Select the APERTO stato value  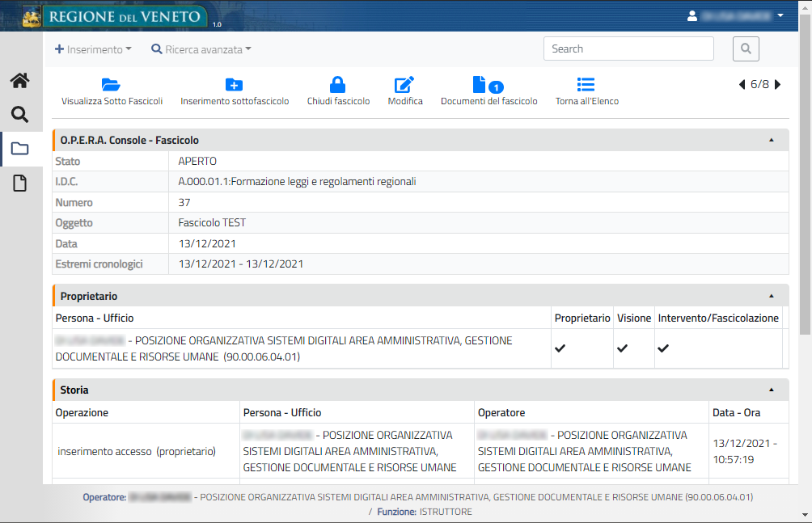tap(197, 161)
